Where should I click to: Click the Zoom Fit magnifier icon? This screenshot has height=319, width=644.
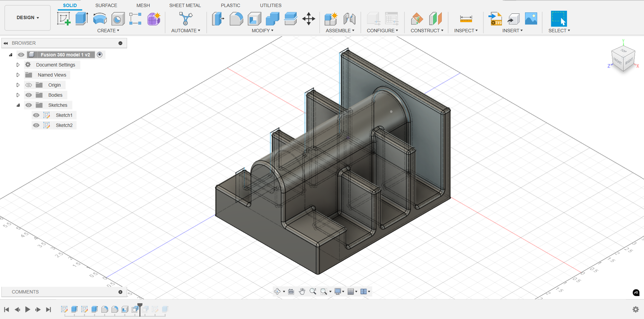[x=324, y=291]
